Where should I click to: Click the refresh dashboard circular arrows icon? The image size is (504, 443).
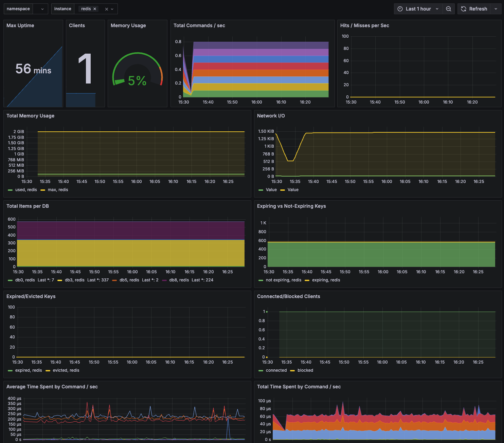464,9
